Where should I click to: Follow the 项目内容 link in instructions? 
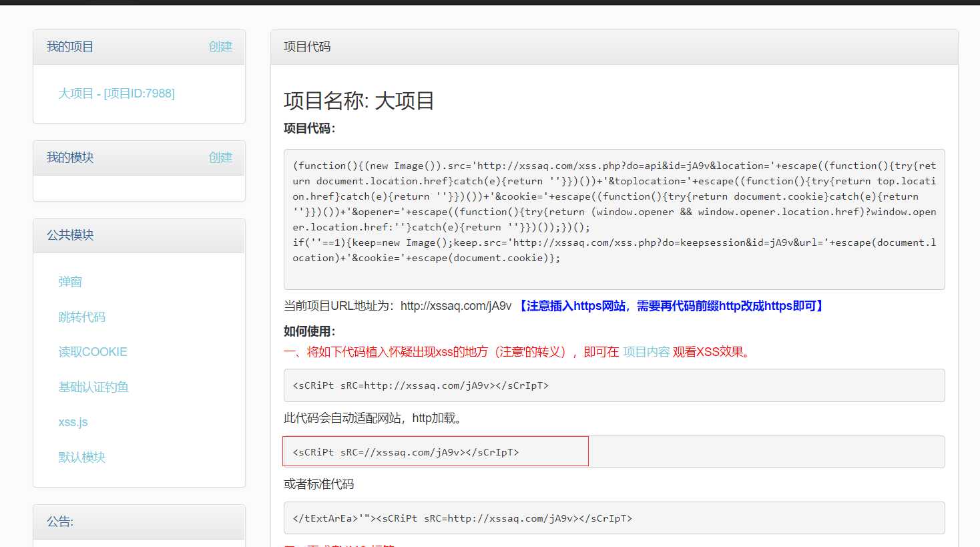point(646,352)
